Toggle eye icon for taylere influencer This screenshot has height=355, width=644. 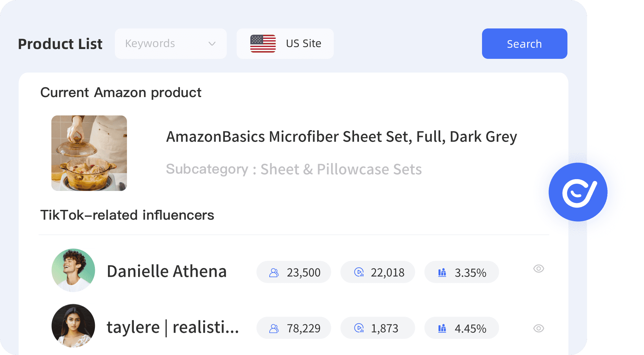pyautogui.click(x=538, y=328)
